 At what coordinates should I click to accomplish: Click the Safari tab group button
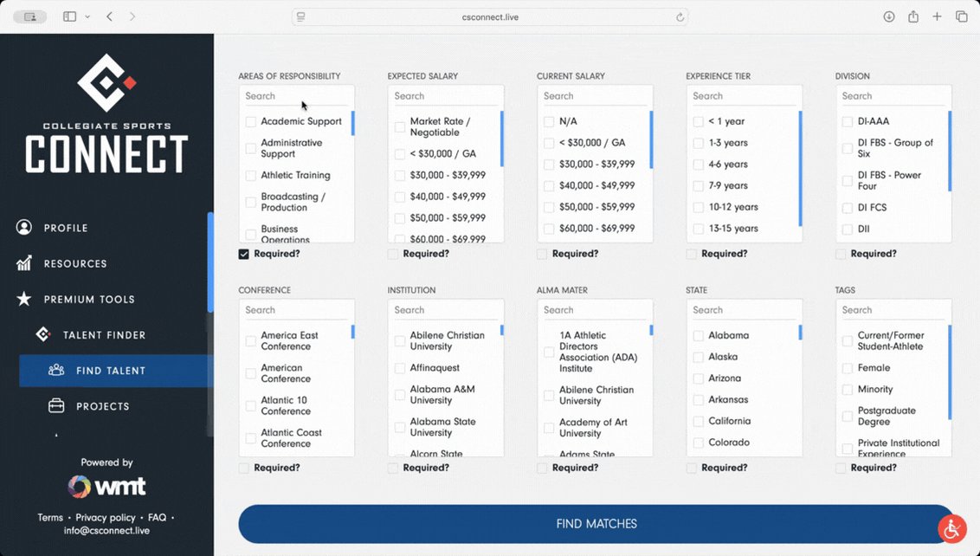point(30,16)
